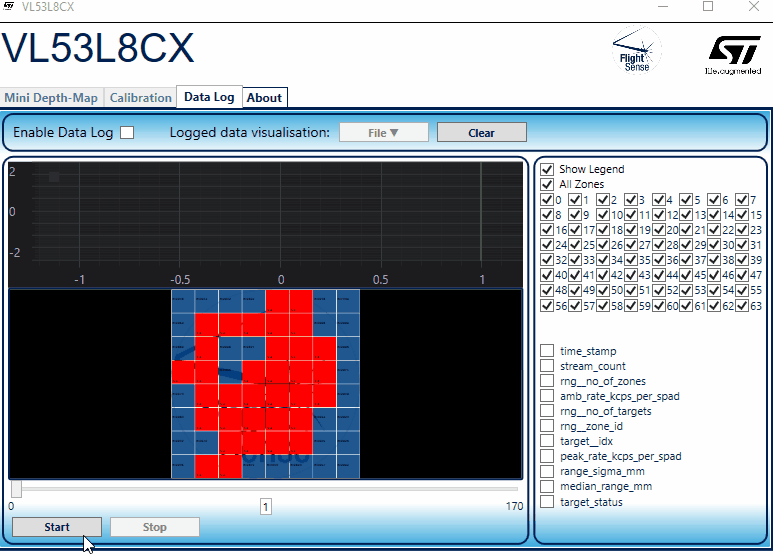This screenshot has width=773, height=556.
Task: Click the Stop button
Action: pyautogui.click(x=155, y=527)
